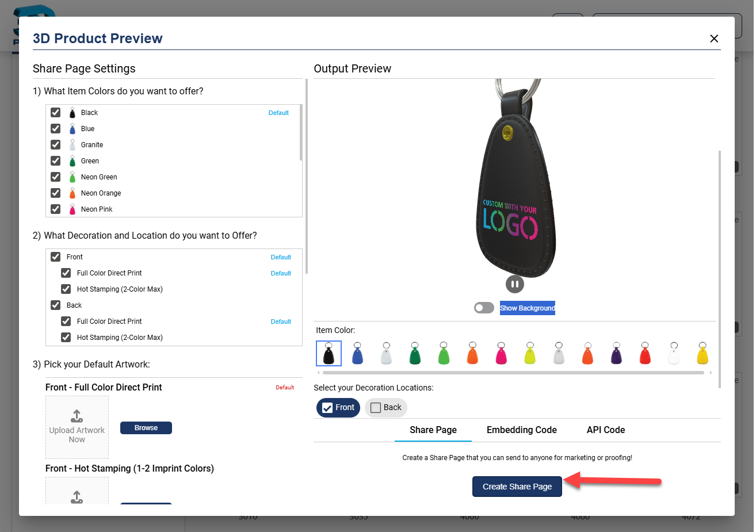
Task: Click the keychain icon beside Neon Orange
Action: 72,193
